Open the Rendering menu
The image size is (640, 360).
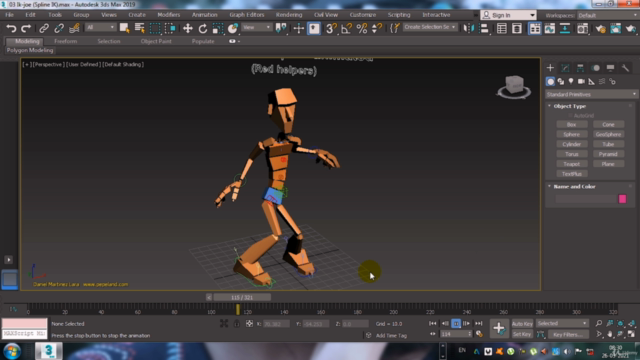(289, 15)
